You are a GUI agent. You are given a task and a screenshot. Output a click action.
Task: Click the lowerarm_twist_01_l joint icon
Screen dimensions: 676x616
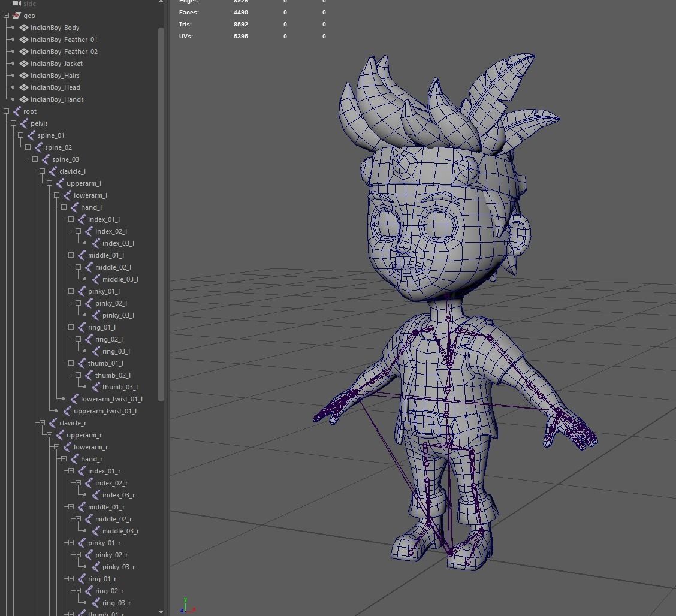[x=74, y=399]
